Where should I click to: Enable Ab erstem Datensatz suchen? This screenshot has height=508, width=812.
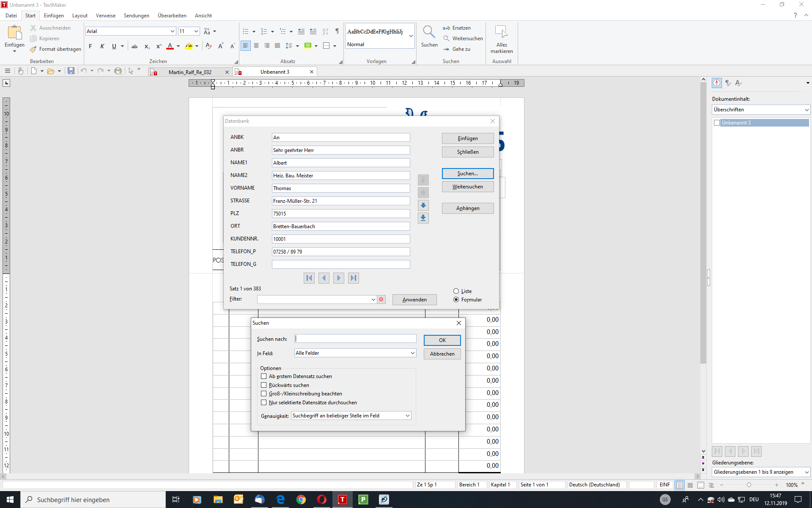point(264,376)
